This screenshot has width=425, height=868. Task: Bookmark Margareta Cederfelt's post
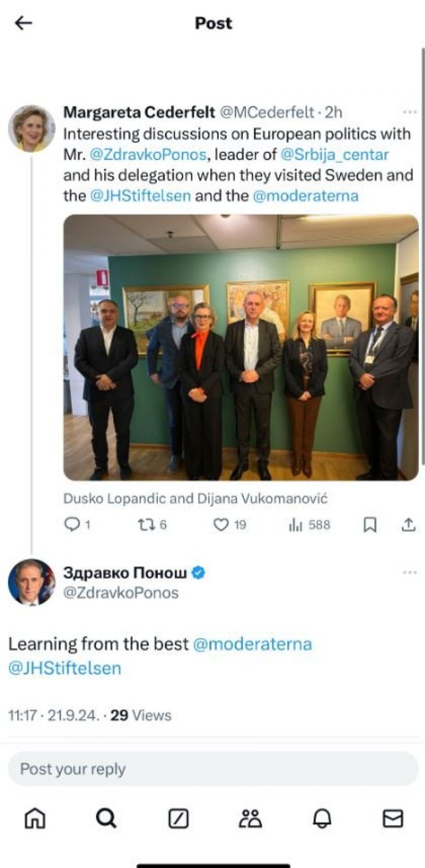[370, 525]
